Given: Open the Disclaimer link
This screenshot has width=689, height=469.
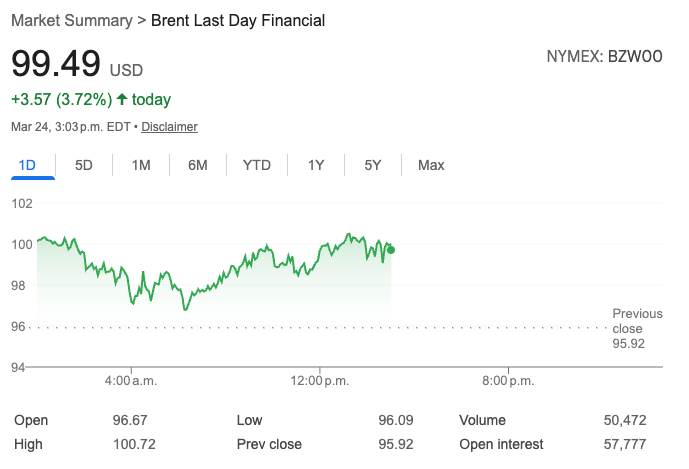Looking at the screenshot, I should pyautogui.click(x=169, y=127).
